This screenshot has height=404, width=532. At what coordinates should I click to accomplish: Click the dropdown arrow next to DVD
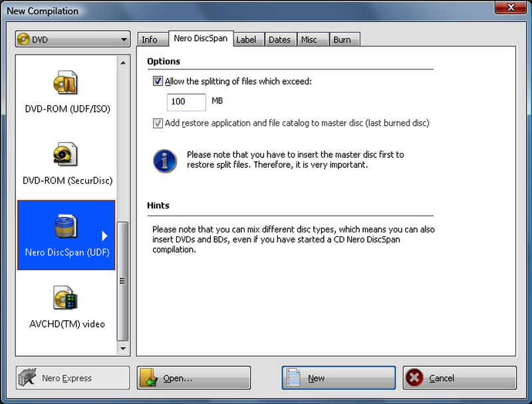coord(124,39)
